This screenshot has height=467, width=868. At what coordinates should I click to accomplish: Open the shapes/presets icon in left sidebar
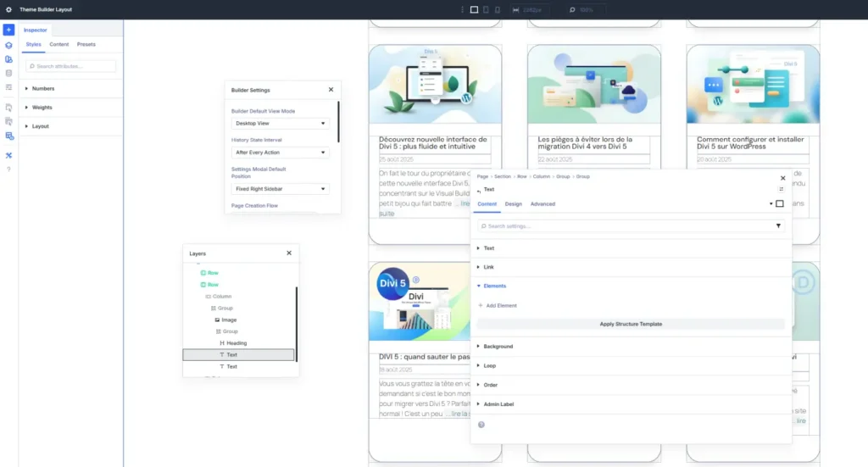coord(8,59)
